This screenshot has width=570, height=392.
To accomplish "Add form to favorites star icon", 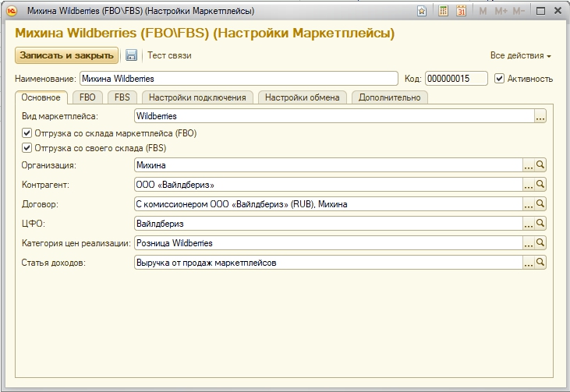I will 422,12.
